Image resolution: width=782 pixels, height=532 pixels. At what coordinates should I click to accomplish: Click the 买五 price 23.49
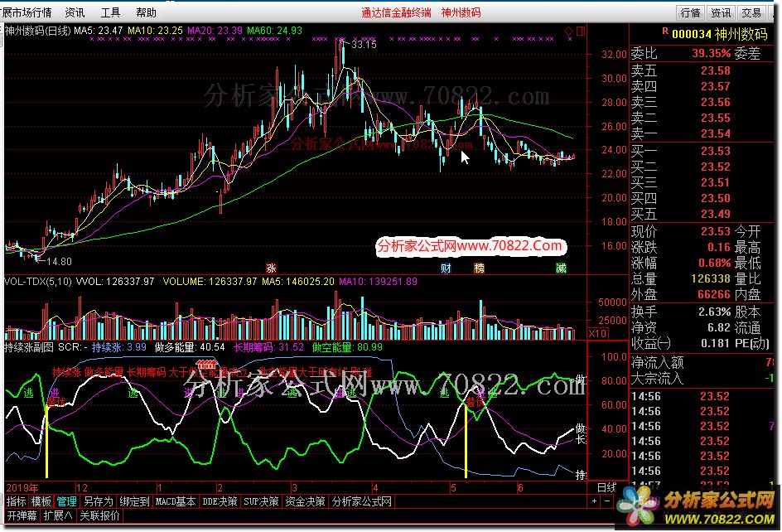(x=715, y=214)
